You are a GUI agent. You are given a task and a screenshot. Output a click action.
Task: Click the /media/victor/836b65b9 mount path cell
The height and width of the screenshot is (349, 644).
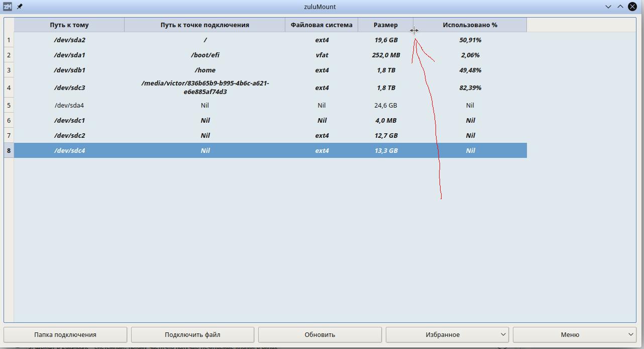point(205,88)
